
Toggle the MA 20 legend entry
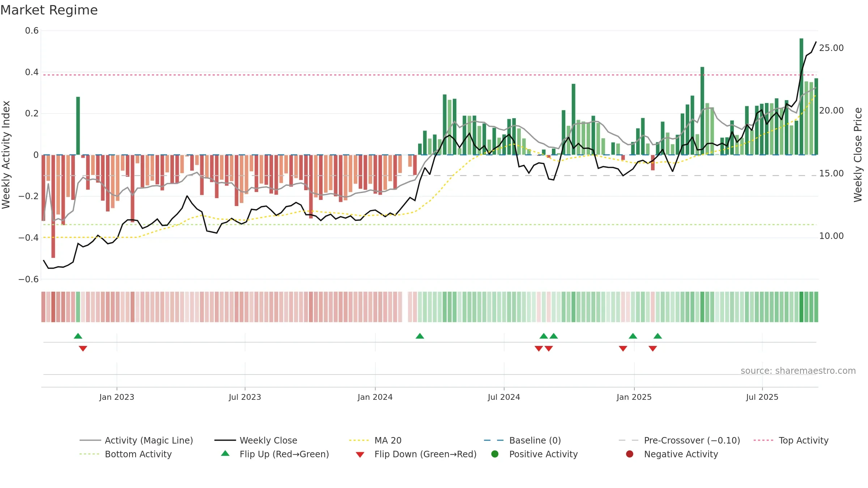pyautogui.click(x=375, y=440)
